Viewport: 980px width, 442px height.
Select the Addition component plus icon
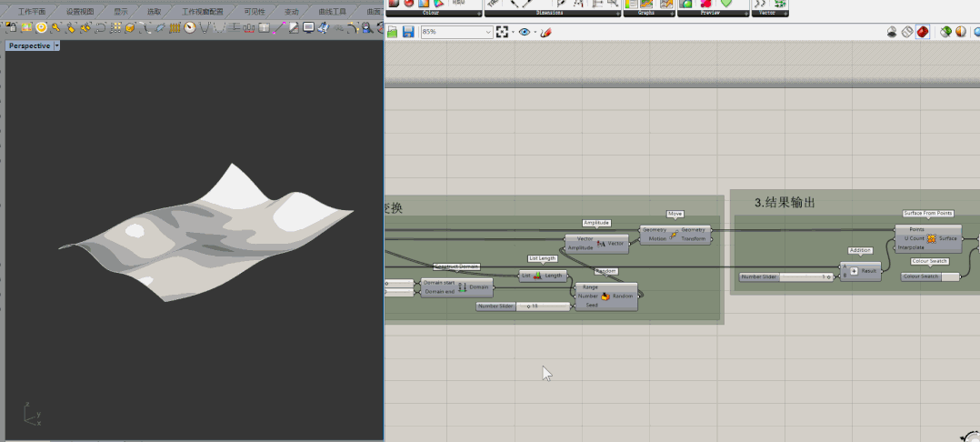(854, 271)
